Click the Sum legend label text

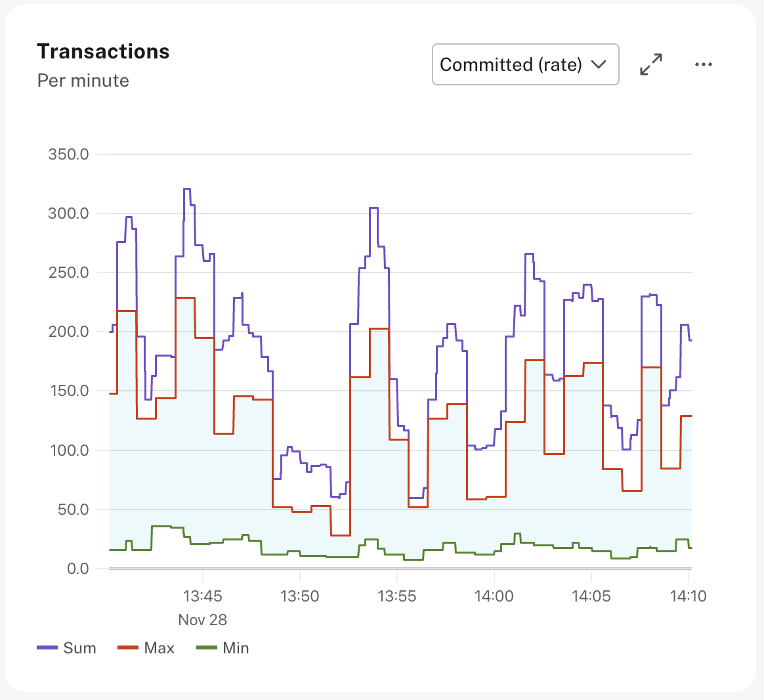tap(81, 647)
